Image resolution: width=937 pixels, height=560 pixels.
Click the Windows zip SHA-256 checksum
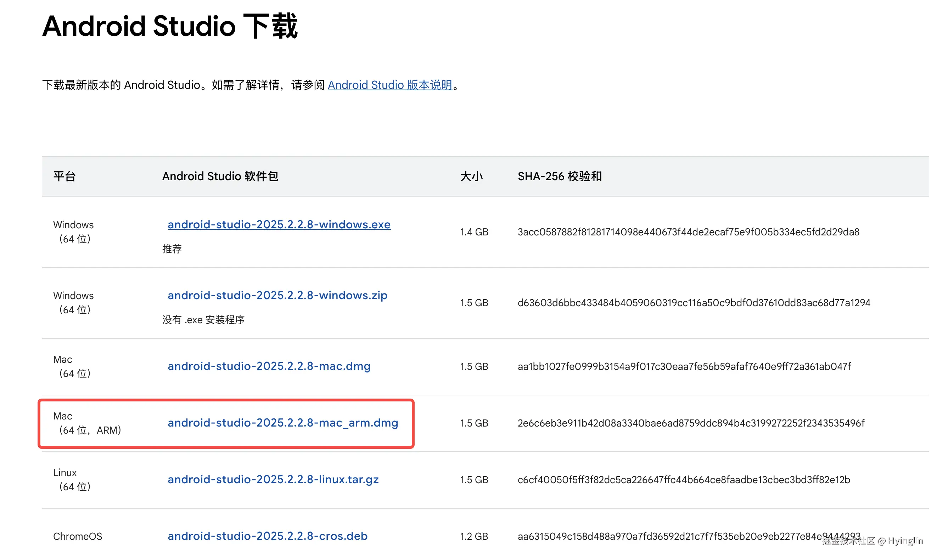click(x=694, y=303)
